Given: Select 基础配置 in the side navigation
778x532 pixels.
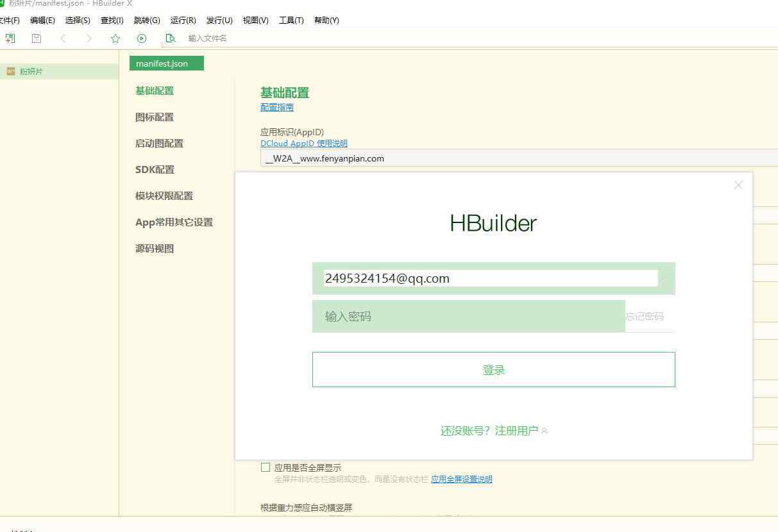Looking at the screenshot, I should [x=155, y=91].
